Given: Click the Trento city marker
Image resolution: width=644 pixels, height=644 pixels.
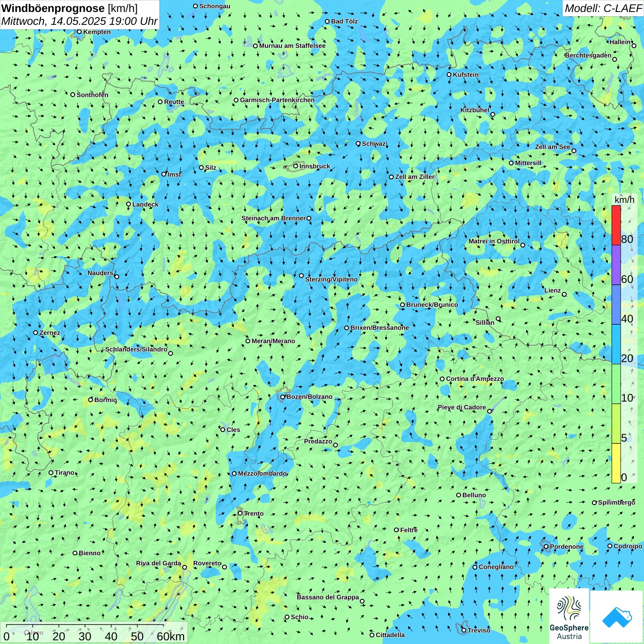Looking at the screenshot, I should tap(240, 513).
